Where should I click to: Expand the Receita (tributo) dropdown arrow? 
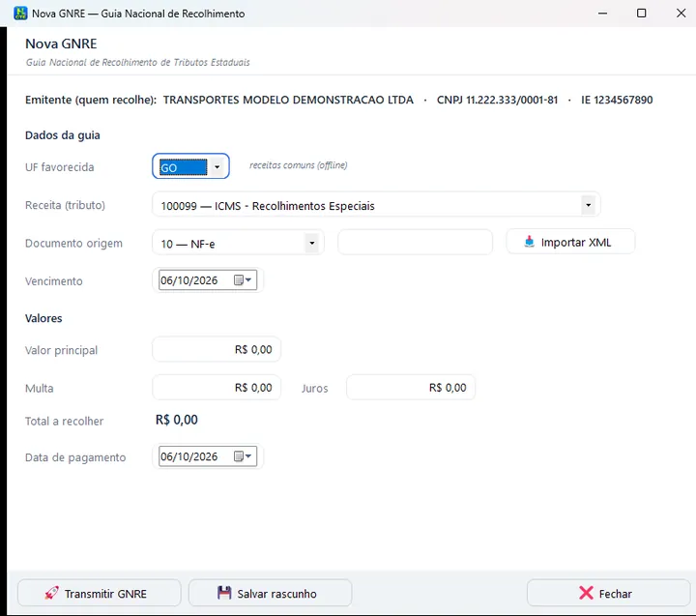[x=588, y=205]
